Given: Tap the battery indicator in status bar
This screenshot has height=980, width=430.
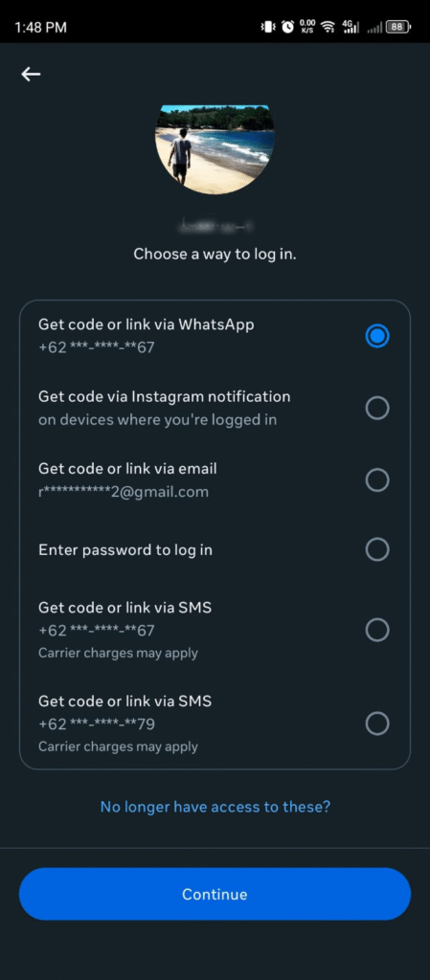Looking at the screenshot, I should click(x=397, y=27).
